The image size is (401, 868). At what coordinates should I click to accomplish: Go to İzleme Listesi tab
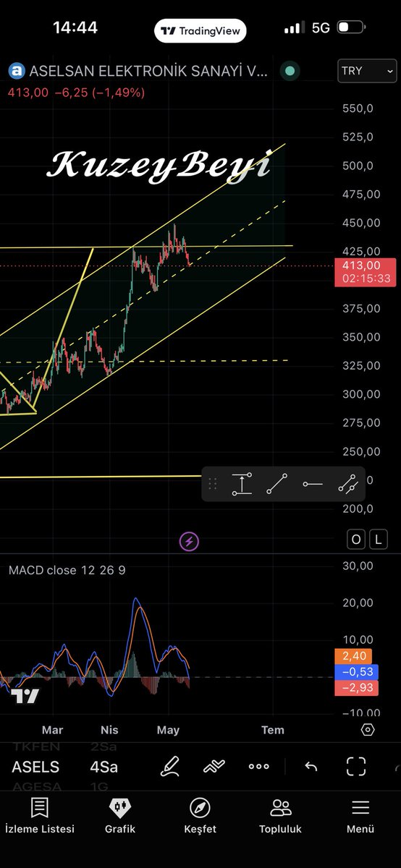pos(40,816)
